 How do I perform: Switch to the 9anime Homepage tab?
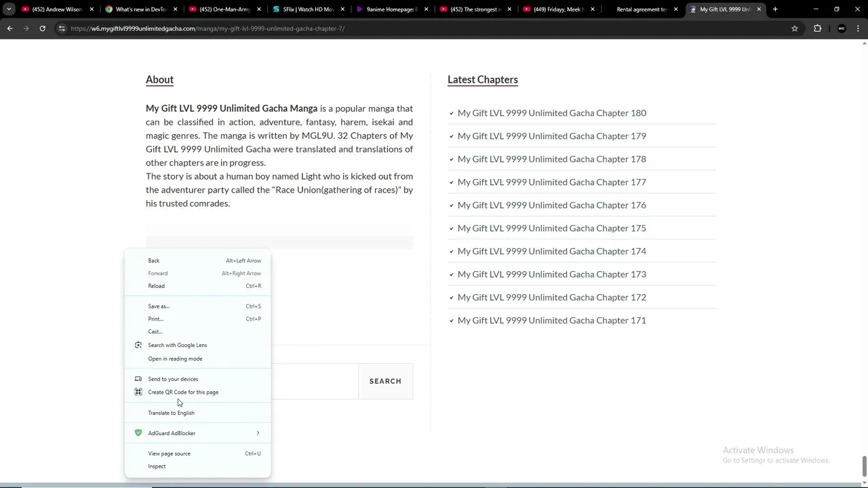391,9
